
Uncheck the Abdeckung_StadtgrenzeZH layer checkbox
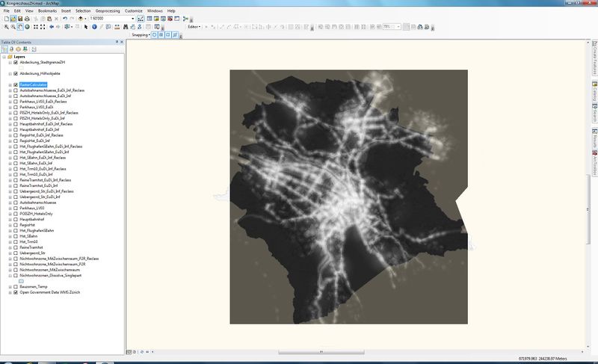(15, 63)
